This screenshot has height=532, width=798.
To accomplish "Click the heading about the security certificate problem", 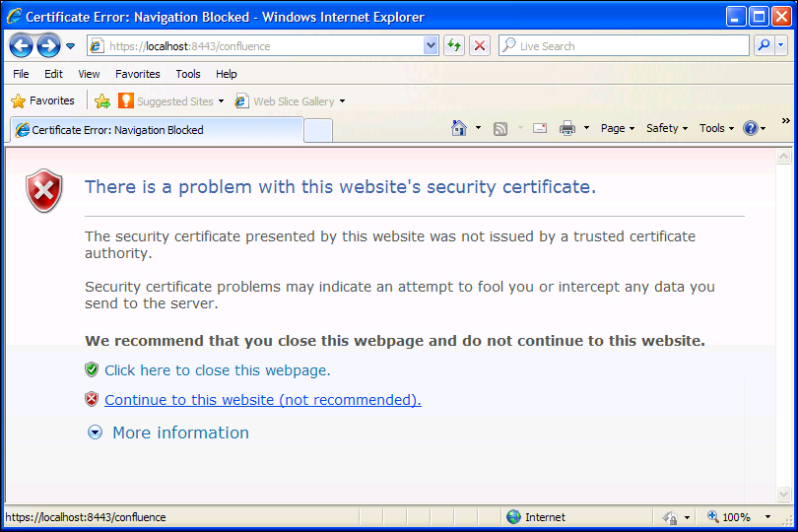I will tap(340, 187).
